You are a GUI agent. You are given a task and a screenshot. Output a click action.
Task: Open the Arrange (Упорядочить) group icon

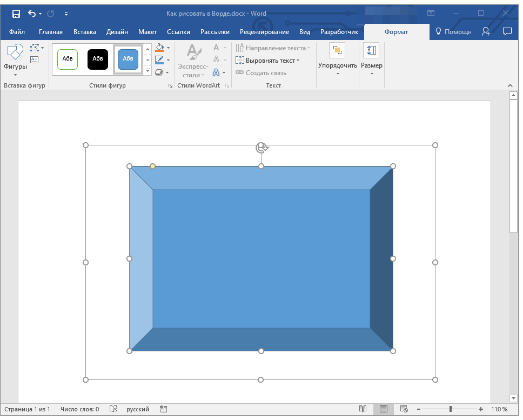click(337, 51)
